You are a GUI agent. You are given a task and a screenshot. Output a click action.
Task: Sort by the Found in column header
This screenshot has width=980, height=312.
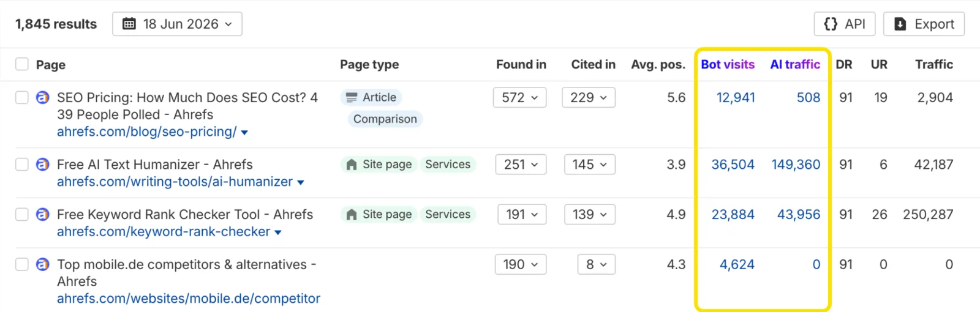pos(521,64)
